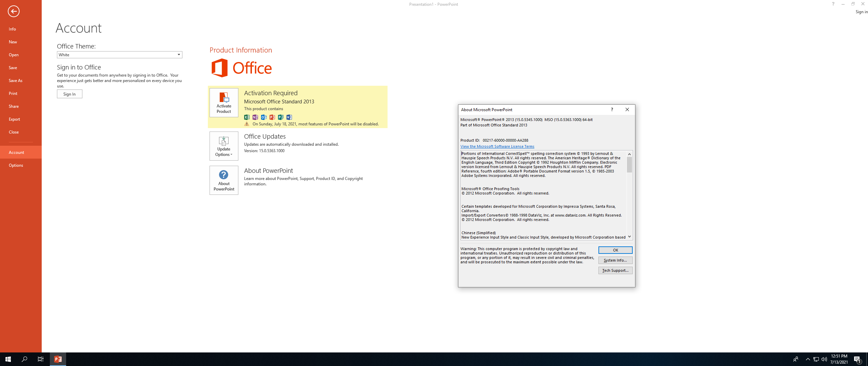Open the Microsoft Software License Terms link
868x366 pixels.
tap(497, 146)
